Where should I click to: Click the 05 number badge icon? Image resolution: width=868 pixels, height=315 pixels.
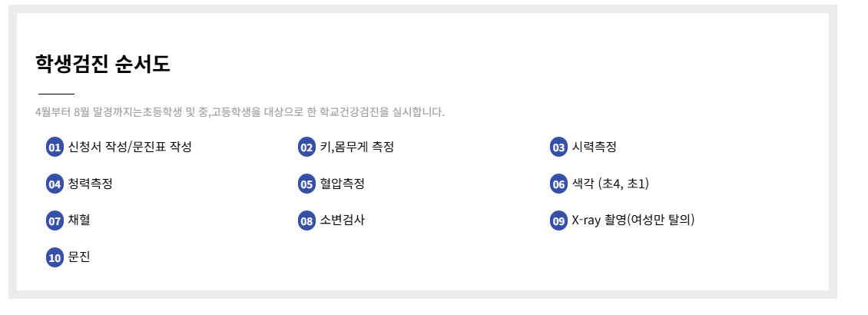306,184
